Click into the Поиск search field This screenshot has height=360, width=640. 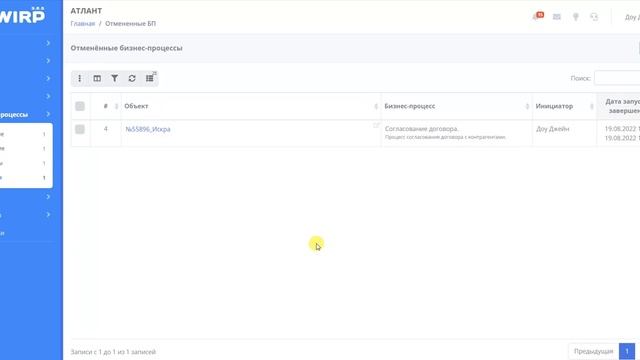(617, 78)
